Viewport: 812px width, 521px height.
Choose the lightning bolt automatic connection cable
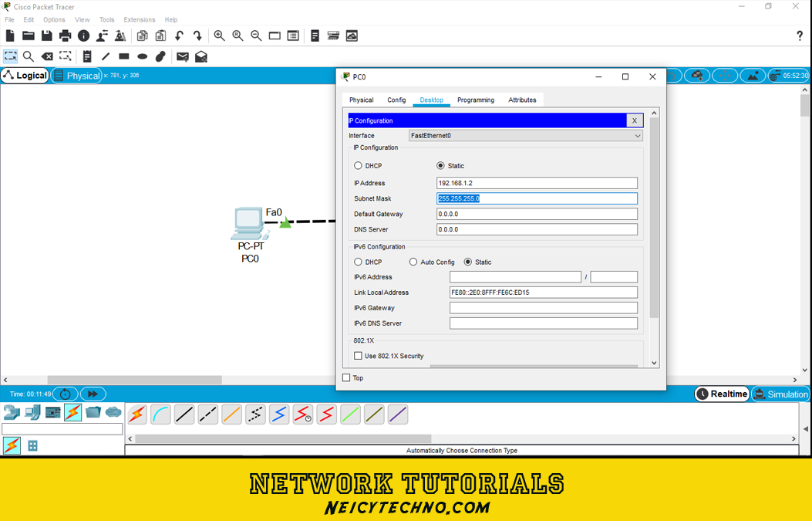[137, 414]
